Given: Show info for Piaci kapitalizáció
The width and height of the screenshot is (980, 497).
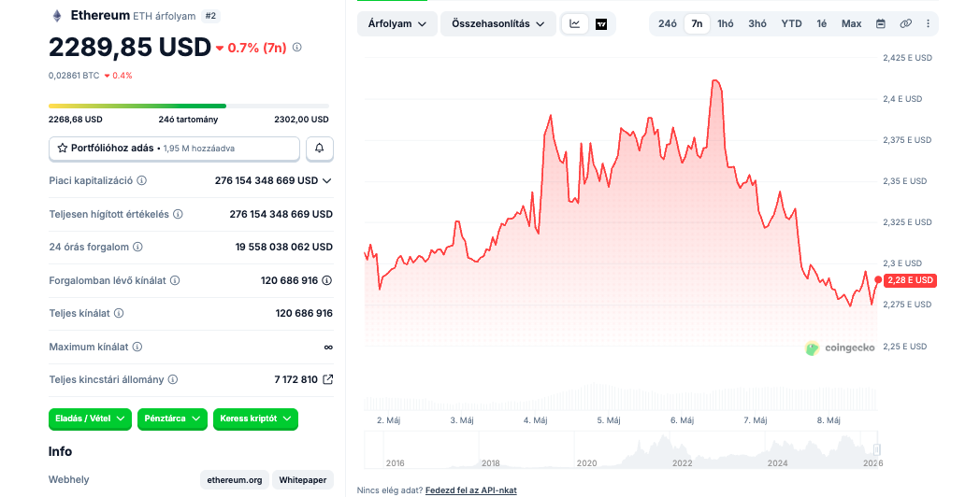Looking at the screenshot, I should pos(142,180).
